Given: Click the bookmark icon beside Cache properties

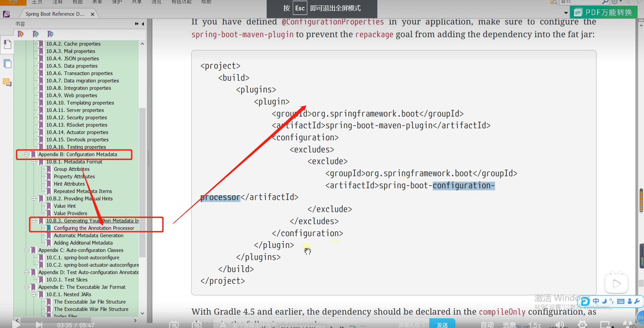Looking at the screenshot, I should (41, 44).
